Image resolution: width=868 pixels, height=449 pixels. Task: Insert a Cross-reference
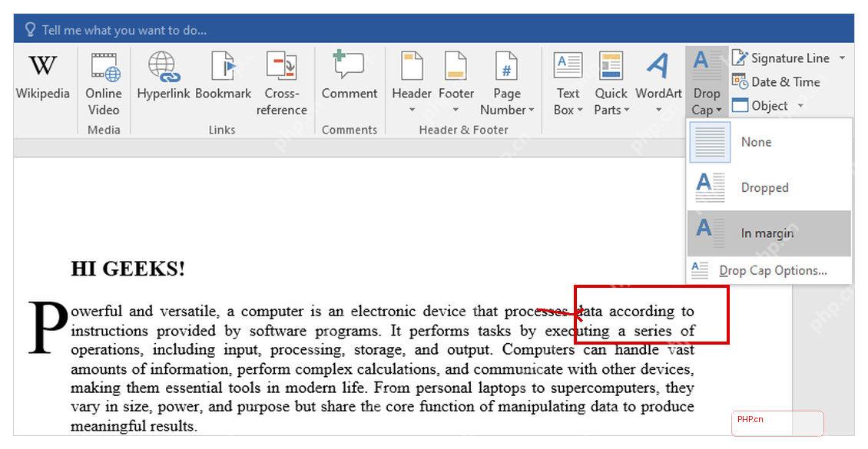pyautogui.click(x=281, y=84)
